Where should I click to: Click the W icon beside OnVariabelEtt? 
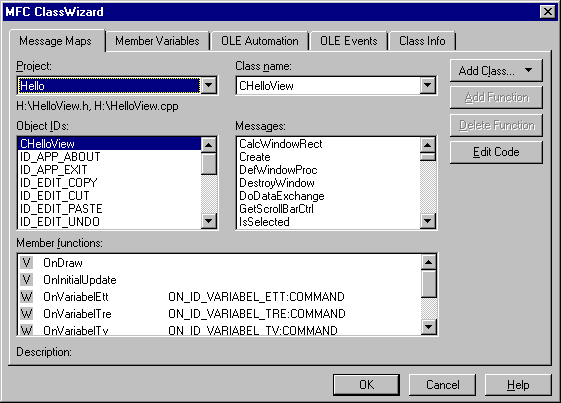(x=26, y=297)
